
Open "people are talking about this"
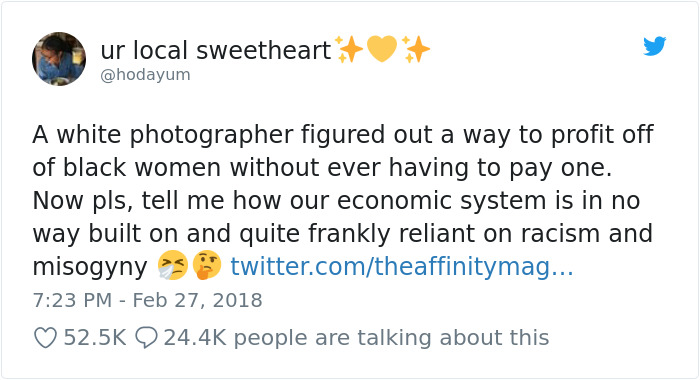click(x=392, y=338)
